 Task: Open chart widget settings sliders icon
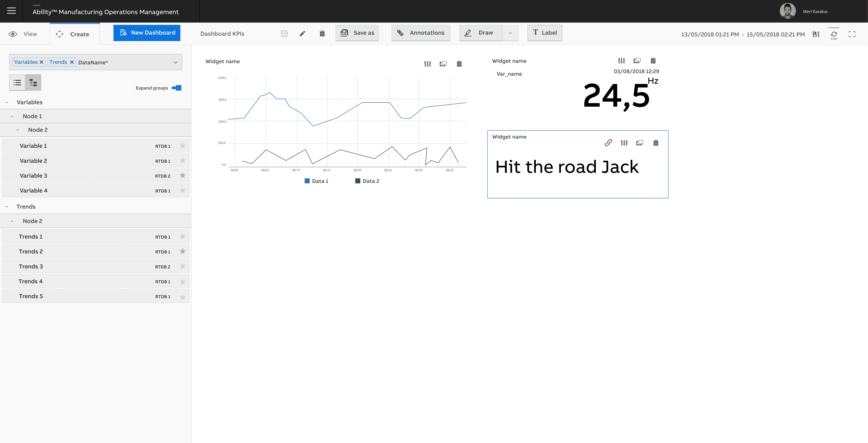click(x=427, y=64)
